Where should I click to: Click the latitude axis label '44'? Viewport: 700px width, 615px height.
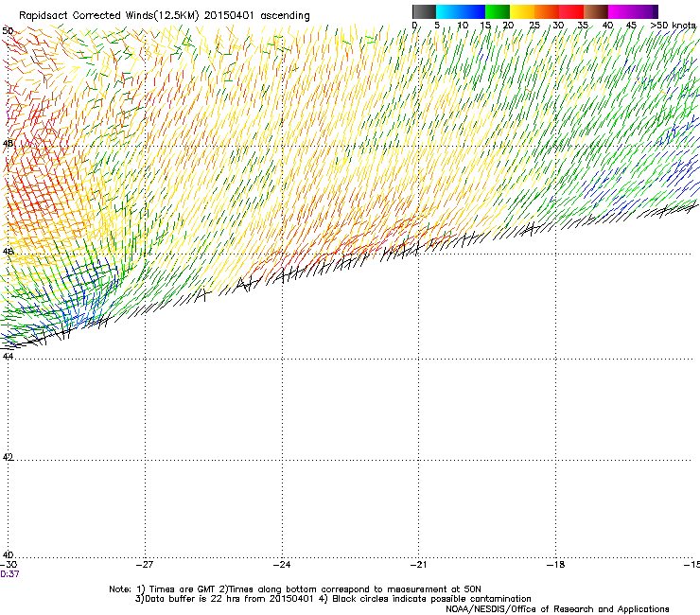[8, 357]
